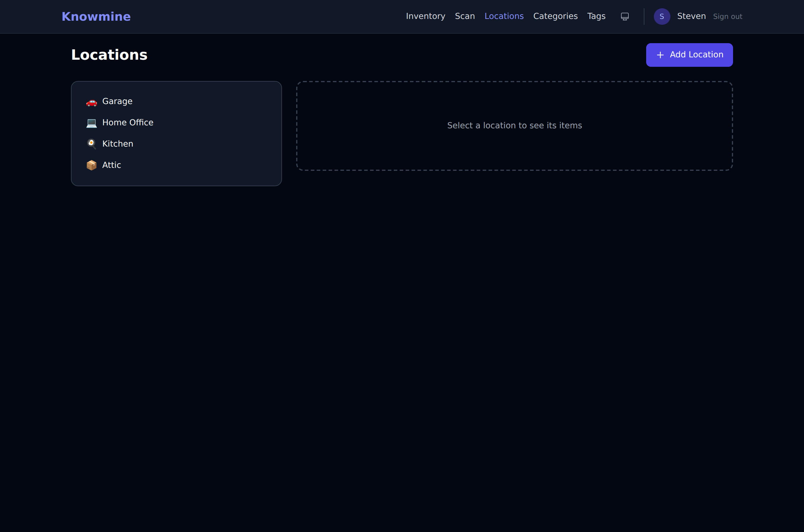Click 'Select a location to see its items' text
This screenshot has width=804, height=532.
coord(514,126)
